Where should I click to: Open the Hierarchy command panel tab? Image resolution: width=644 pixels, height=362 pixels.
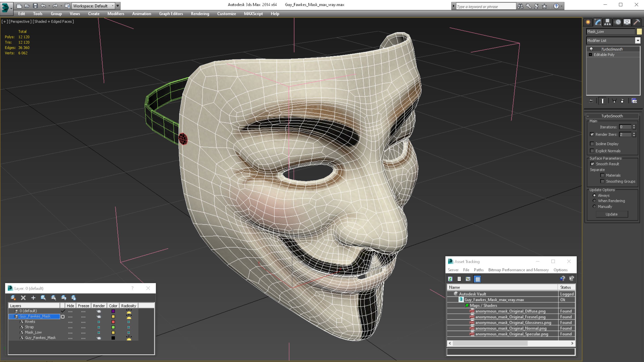tap(608, 22)
